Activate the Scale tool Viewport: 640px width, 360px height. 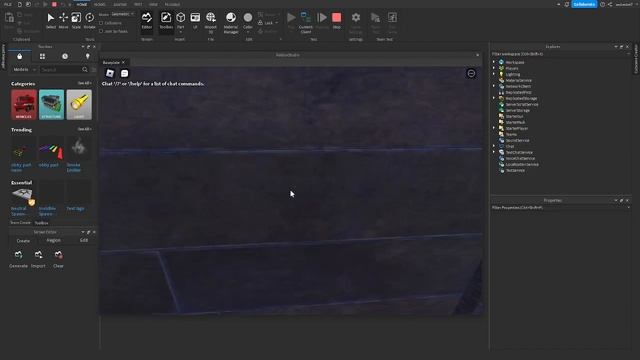76,20
